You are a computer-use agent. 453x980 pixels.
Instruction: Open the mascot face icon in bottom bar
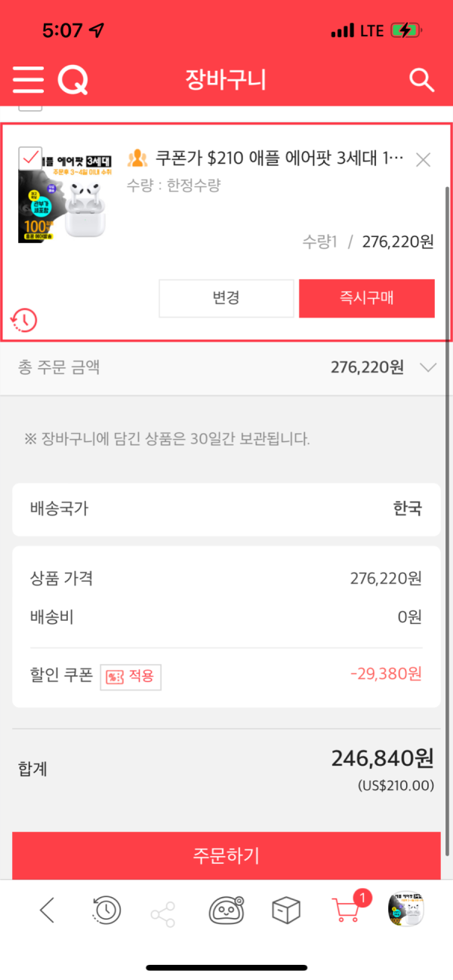click(226, 911)
